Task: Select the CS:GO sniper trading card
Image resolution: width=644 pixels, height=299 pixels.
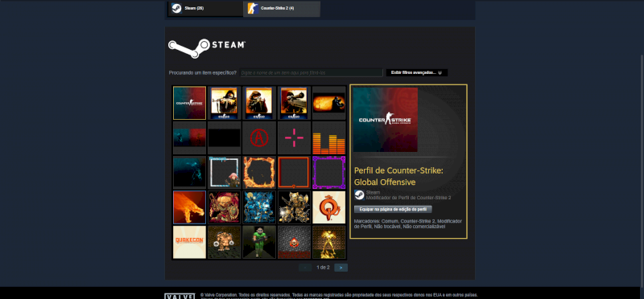Action: pos(294,103)
